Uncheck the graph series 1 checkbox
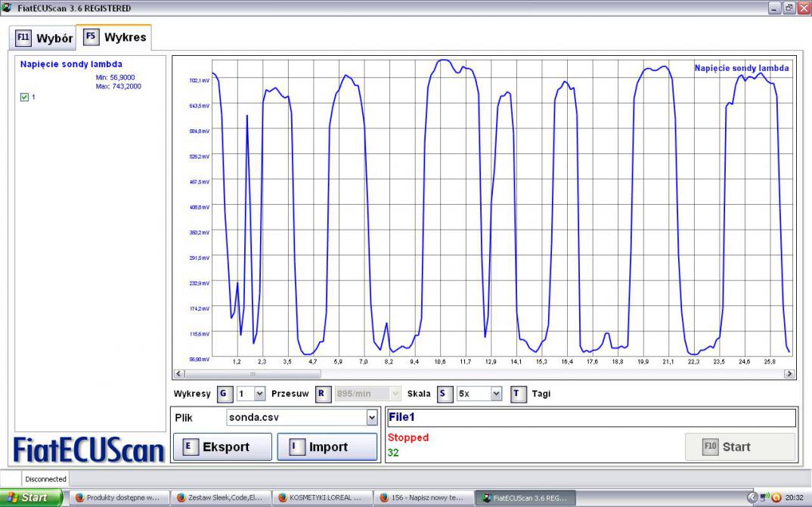Viewport: 812px width, 507px height. pos(24,97)
